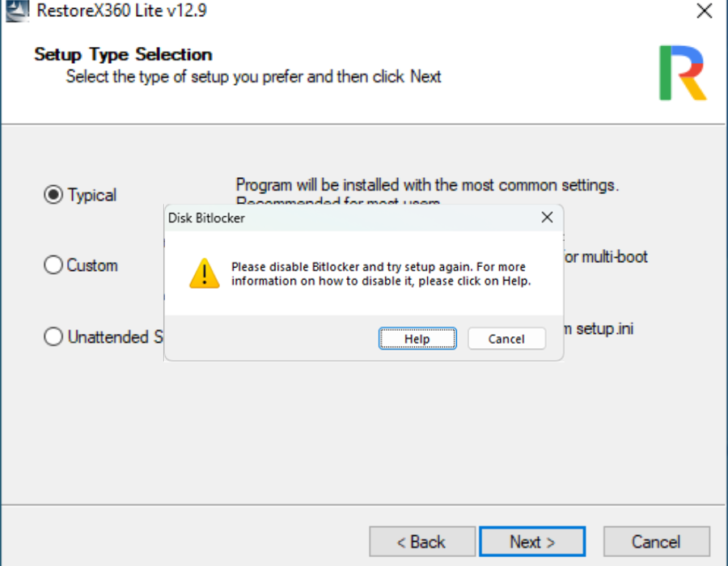Viewport: 728px width, 566px height.
Task: Cancel the installer using bottom Cancel button
Action: click(657, 542)
